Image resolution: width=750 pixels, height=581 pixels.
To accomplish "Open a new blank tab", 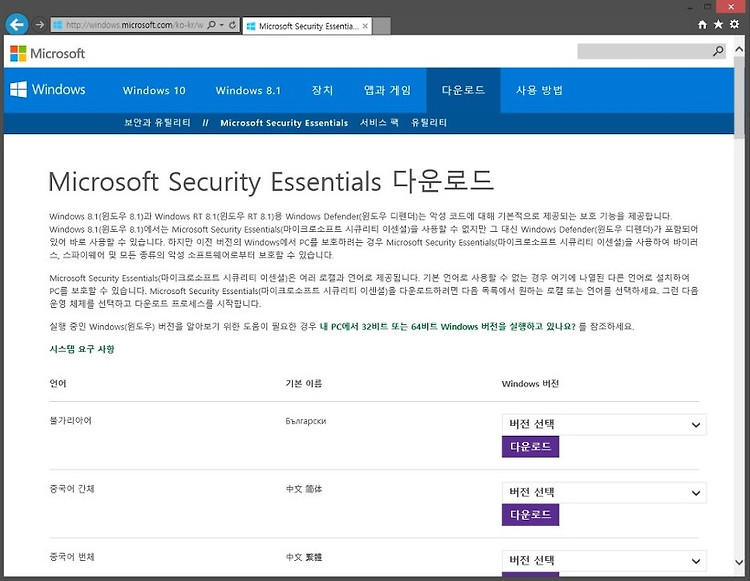I will [x=381, y=26].
